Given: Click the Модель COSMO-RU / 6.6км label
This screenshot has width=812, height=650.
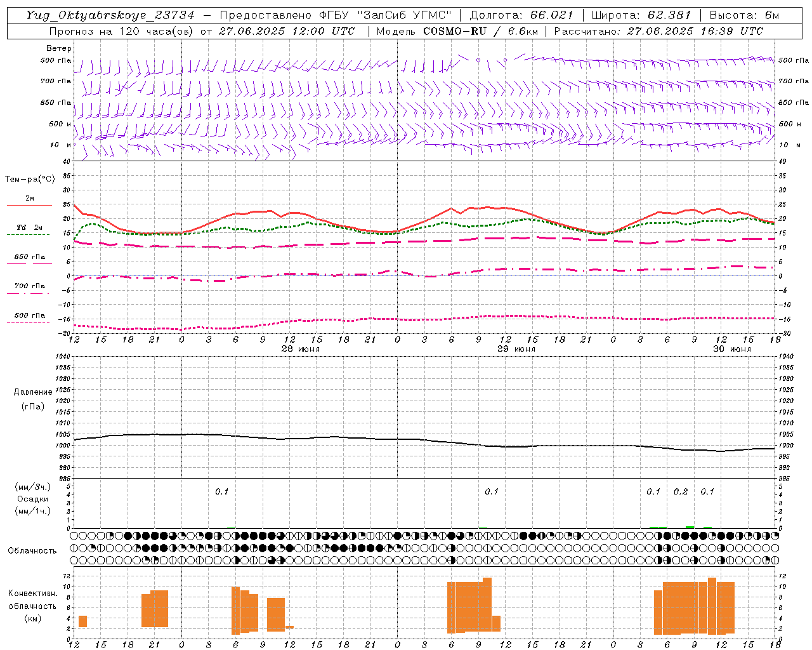Looking at the screenshot, I should 457,31.
